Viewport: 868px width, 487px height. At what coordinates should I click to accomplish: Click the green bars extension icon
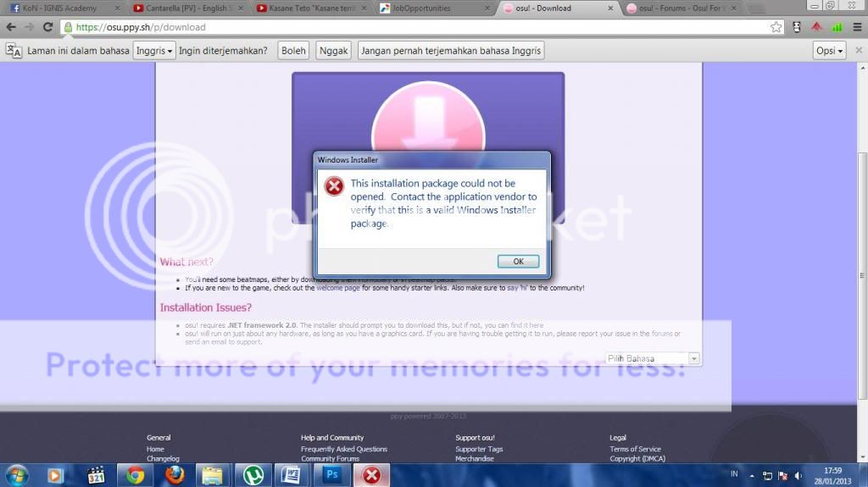point(837,27)
